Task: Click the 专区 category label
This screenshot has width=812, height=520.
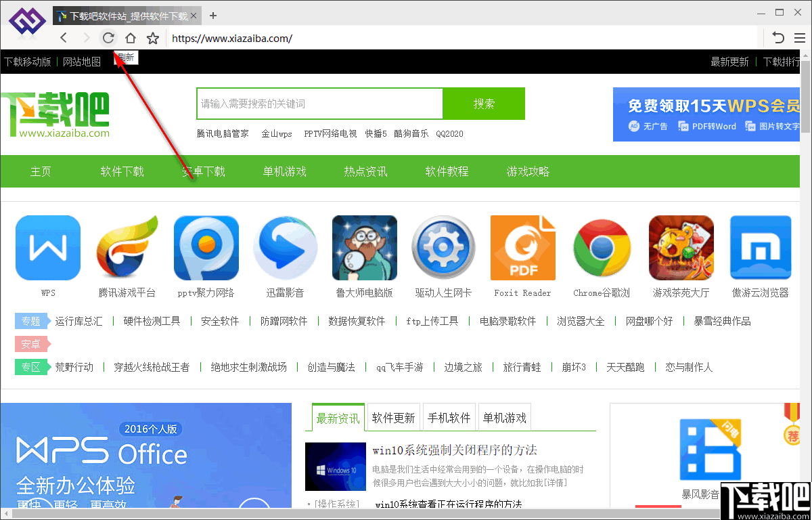Action: click(x=31, y=367)
